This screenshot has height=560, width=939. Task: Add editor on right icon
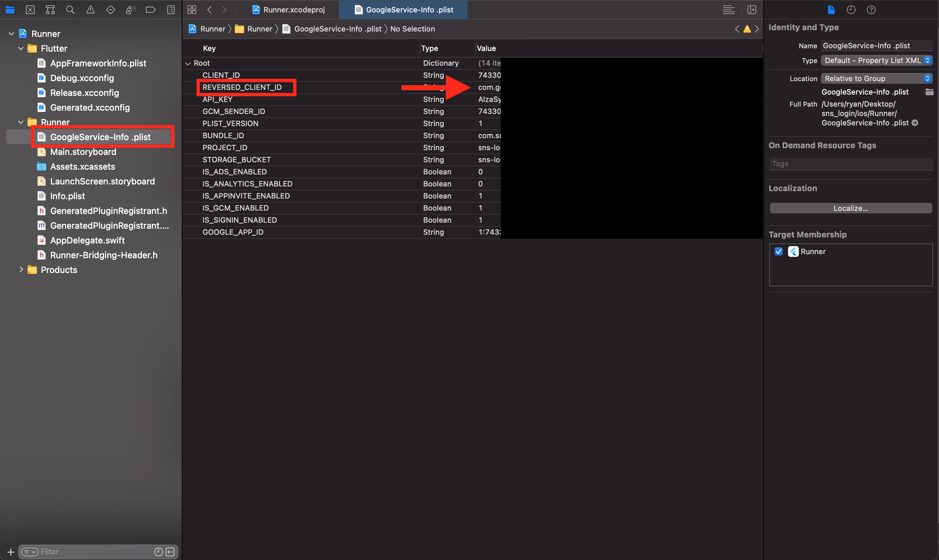pyautogui.click(x=752, y=10)
